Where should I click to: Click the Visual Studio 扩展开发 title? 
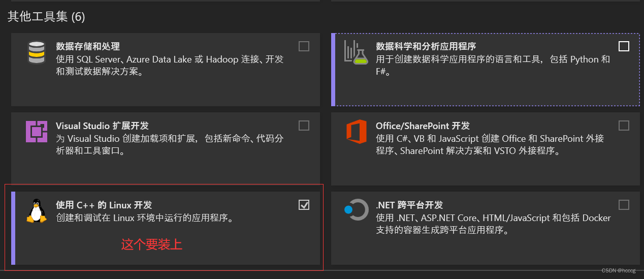point(102,126)
